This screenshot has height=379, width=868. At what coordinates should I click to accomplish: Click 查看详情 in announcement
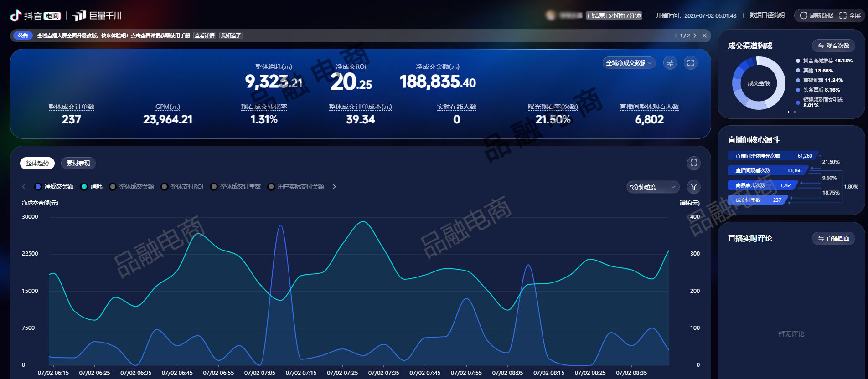tap(205, 36)
